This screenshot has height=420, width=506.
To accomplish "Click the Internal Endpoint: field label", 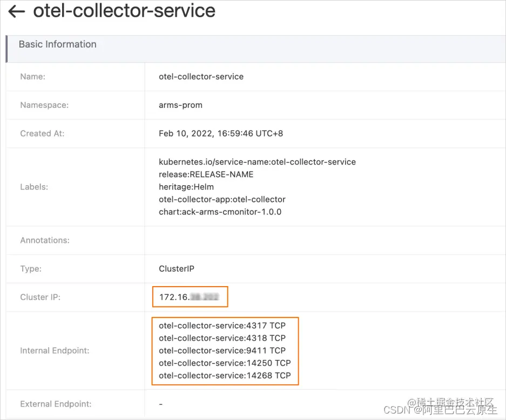I will [x=55, y=351].
